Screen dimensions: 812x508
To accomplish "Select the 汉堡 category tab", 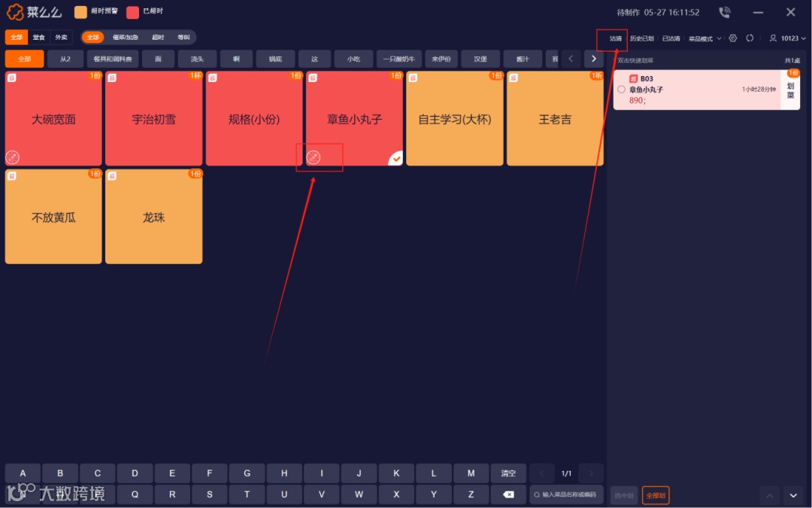I will tap(480, 59).
